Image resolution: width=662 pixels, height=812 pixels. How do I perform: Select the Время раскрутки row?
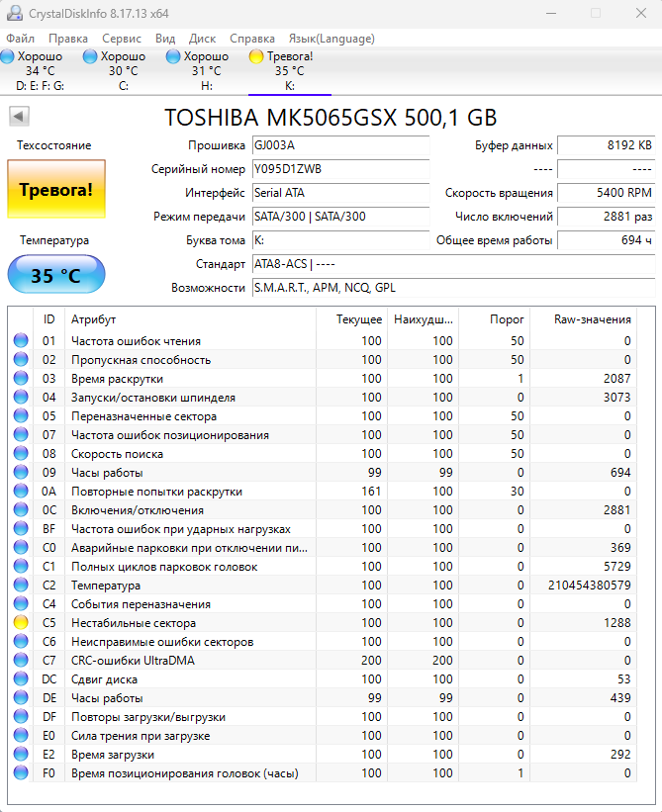point(323,379)
